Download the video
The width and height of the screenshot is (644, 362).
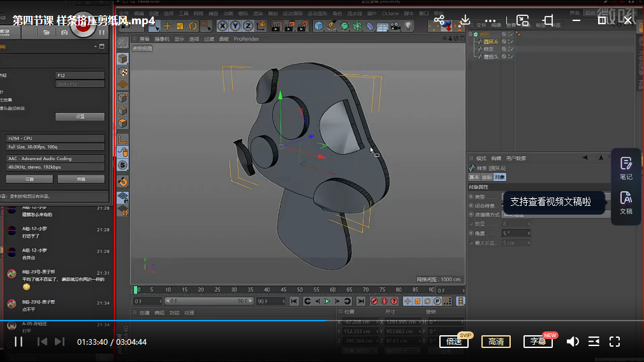(465, 20)
